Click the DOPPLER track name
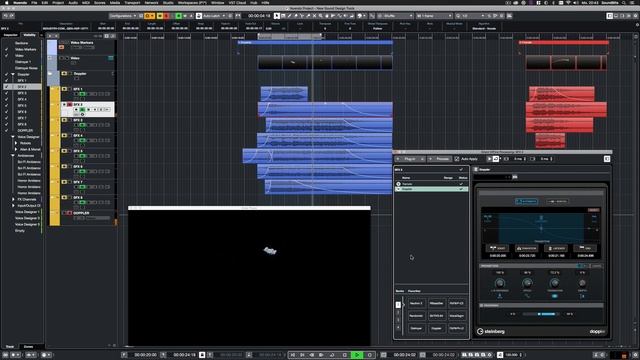 pyautogui.click(x=81, y=213)
